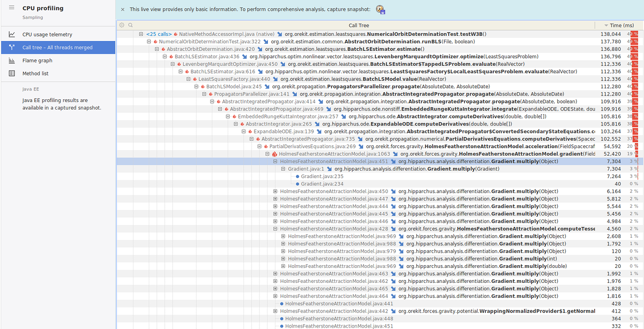644x329 pixels.
Task: Open the call tree settings gear
Action: pos(121,25)
